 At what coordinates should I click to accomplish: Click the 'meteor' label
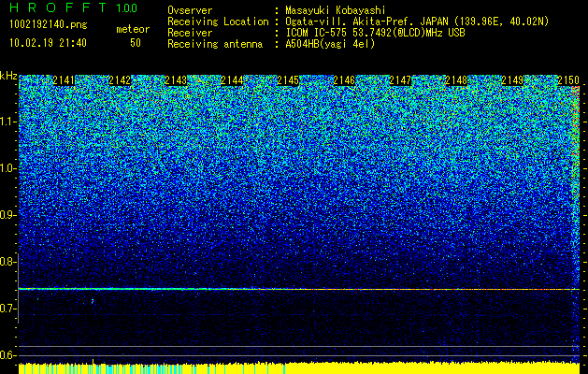coord(133,29)
